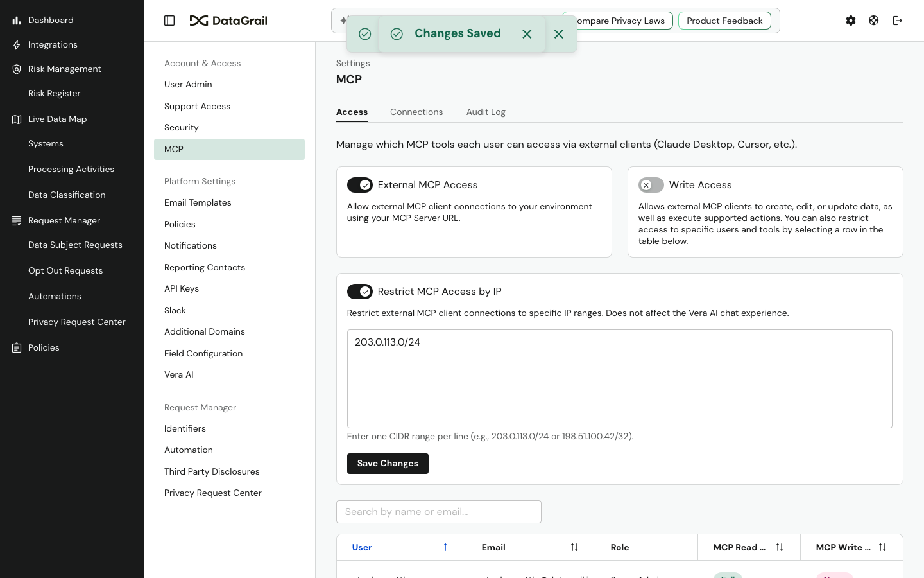Switch to the Access tab
The height and width of the screenshot is (578, 924).
point(352,112)
